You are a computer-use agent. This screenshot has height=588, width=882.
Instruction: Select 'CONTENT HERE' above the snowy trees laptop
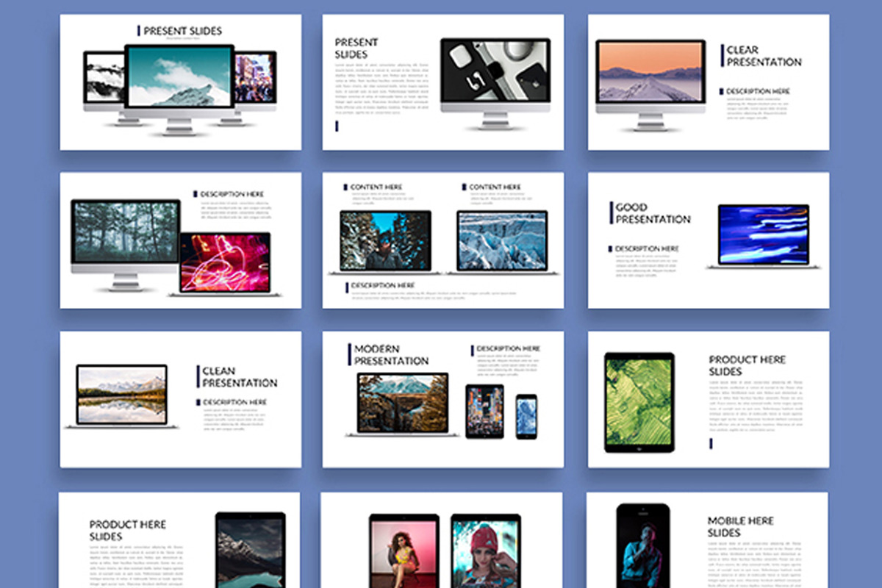376,187
